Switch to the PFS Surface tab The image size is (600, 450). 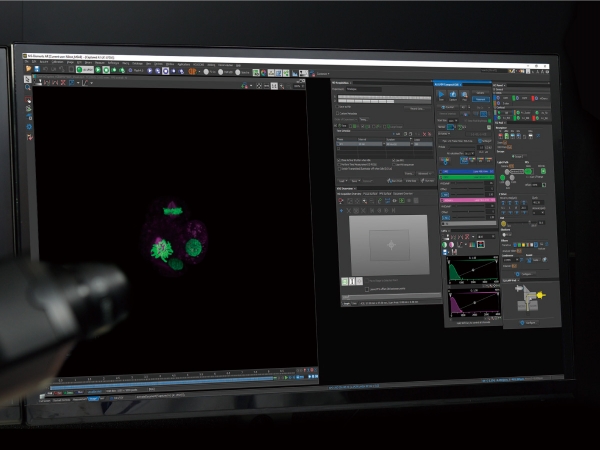coord(385,194)
